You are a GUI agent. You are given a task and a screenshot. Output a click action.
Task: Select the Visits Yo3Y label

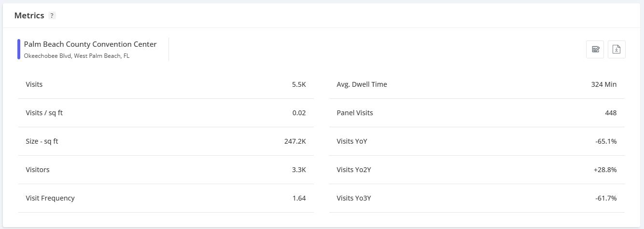point(353,198)
